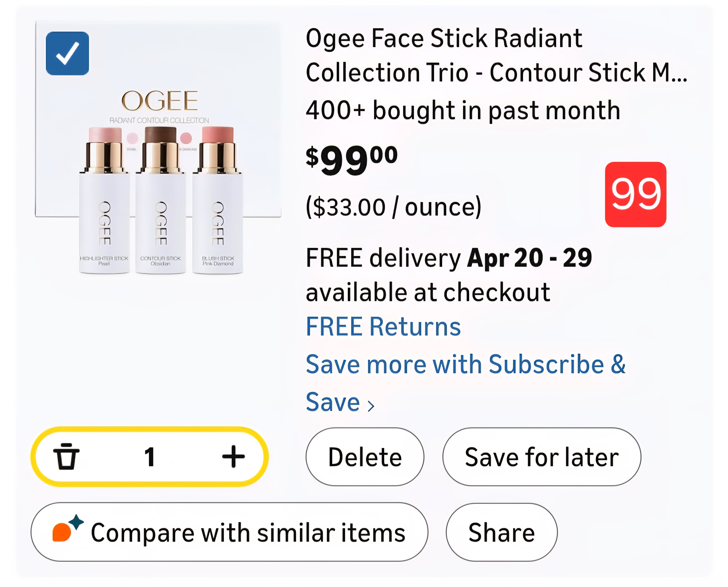
Task: Open Compare with similar items
Action: pos(248,533)
